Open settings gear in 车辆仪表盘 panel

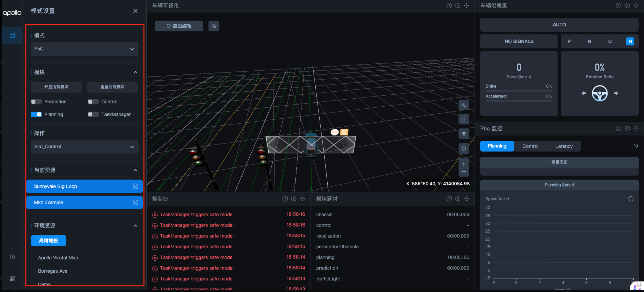click(627, 6)
